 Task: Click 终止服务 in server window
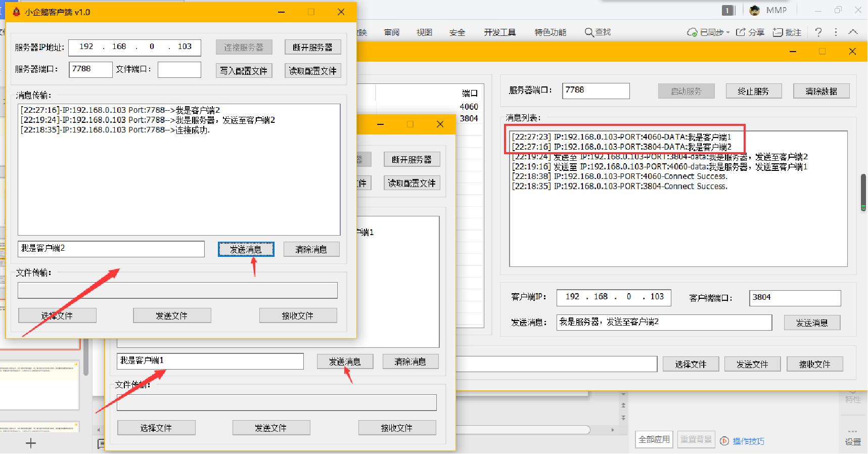(x=754, y=91)
